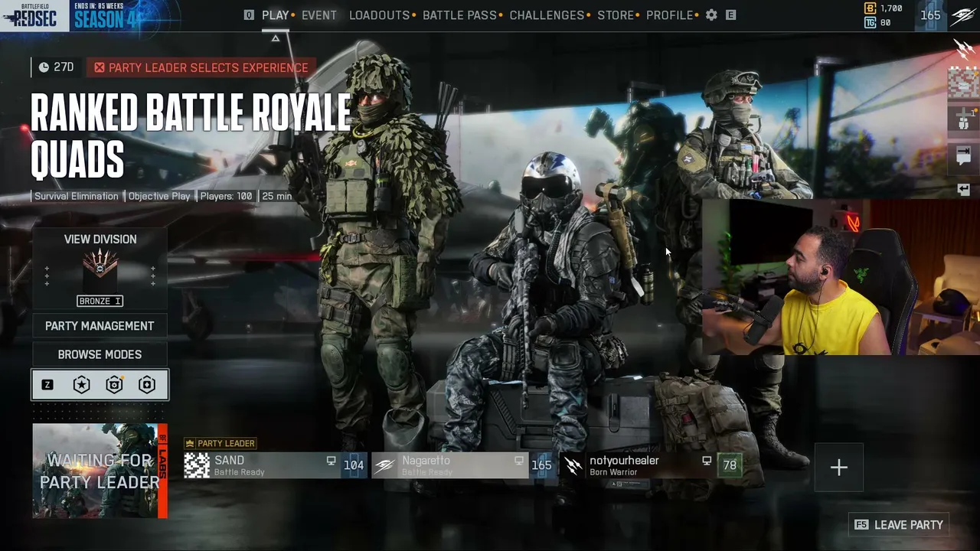This screenshot has height=551, width=980.
Task: Click the add party member plus slot
Action: 839,467
